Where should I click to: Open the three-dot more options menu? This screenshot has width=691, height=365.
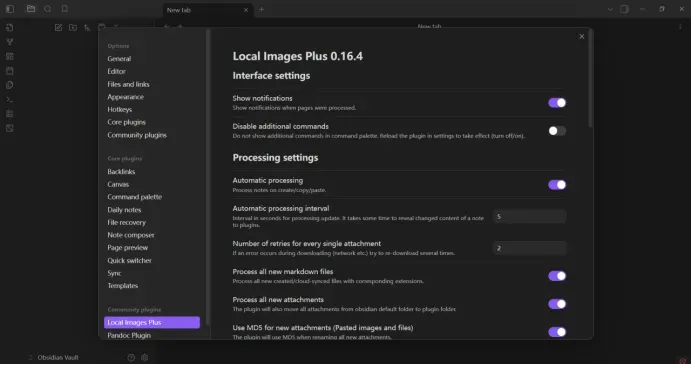click(680, 27)
